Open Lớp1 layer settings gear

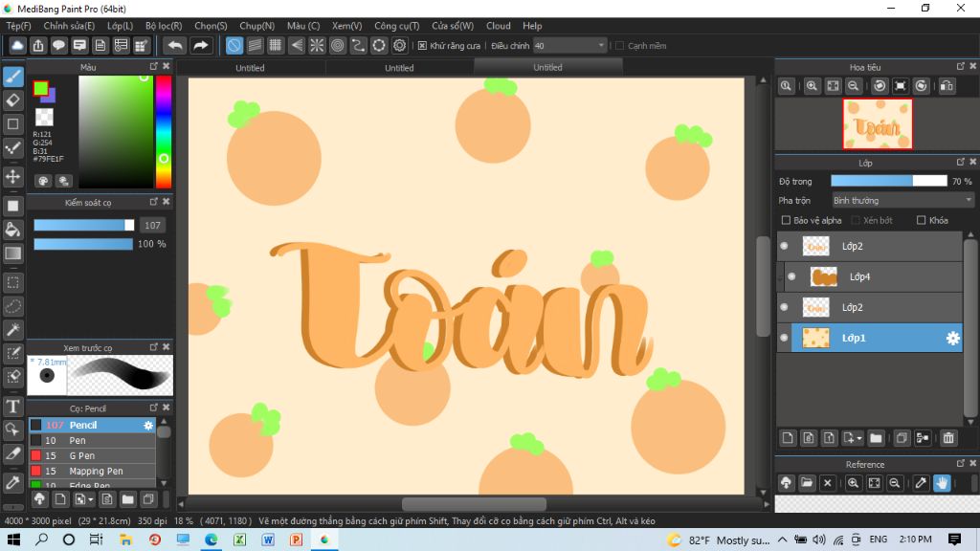tap(952, 338)
